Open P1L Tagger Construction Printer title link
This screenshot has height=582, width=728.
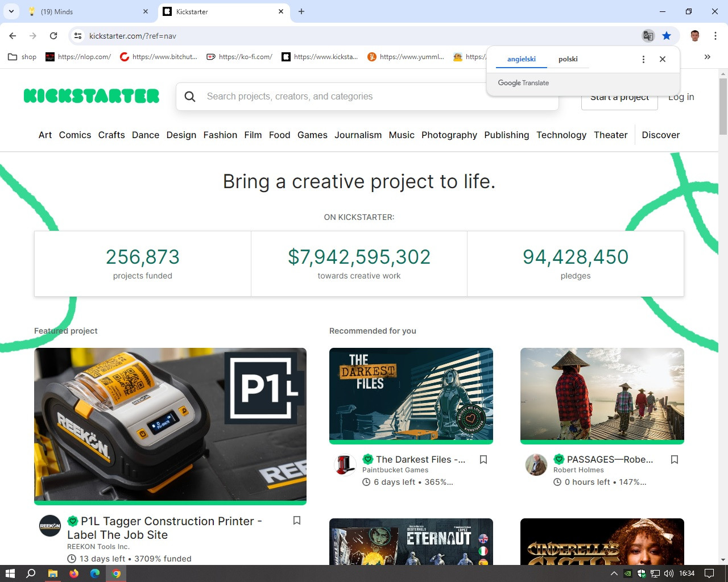tap(165, 528)
